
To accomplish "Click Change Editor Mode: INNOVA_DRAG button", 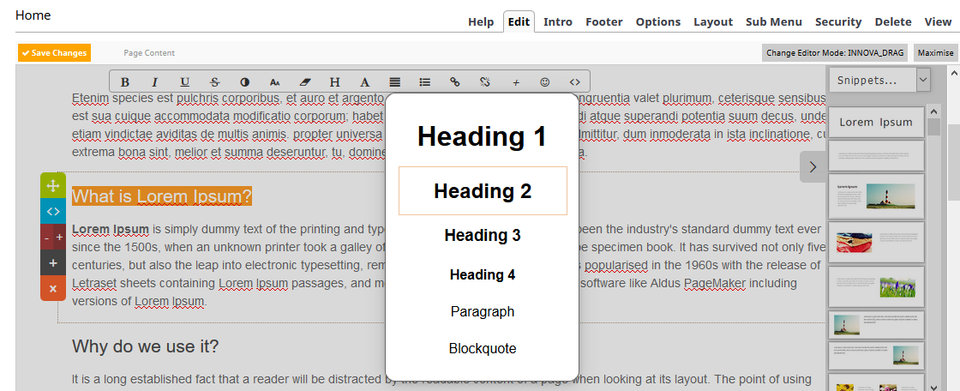I will tap(834, 53).
